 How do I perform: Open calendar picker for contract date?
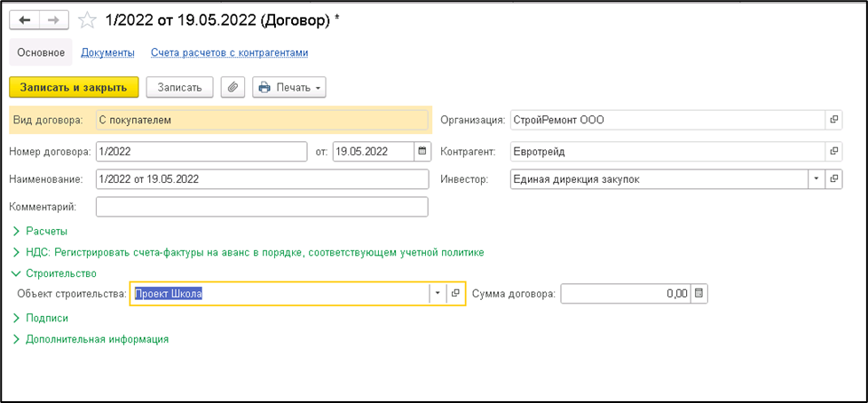[x=422, y=151]
